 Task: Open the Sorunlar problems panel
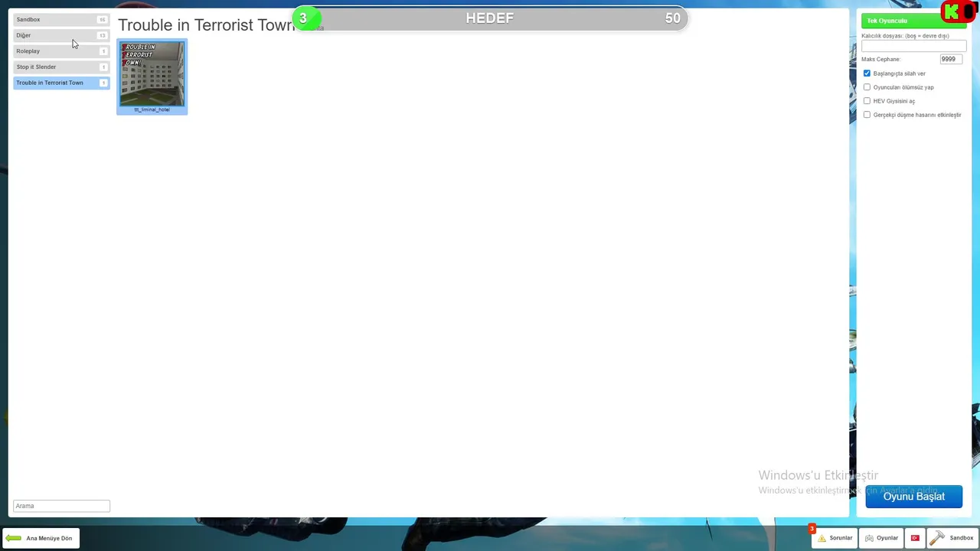click(835, 538)
